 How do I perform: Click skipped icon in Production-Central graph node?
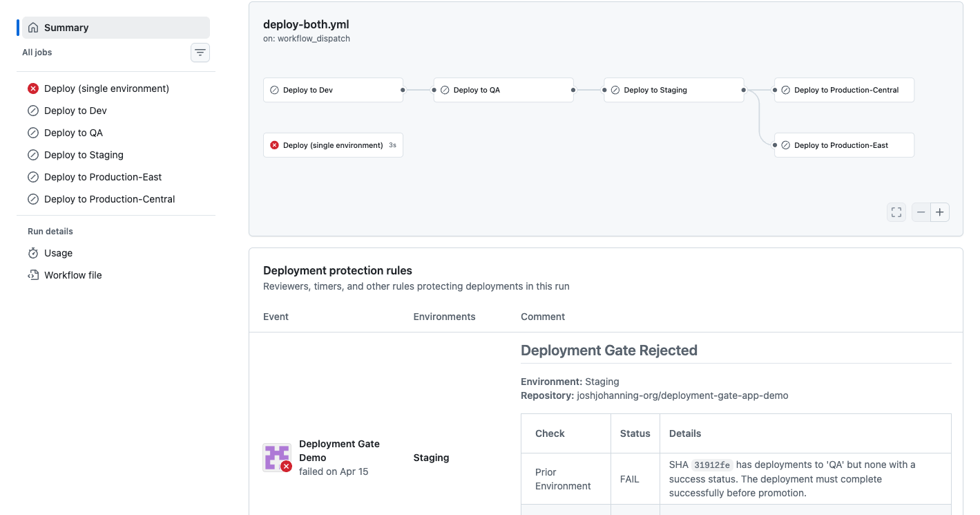pos(785,90)
